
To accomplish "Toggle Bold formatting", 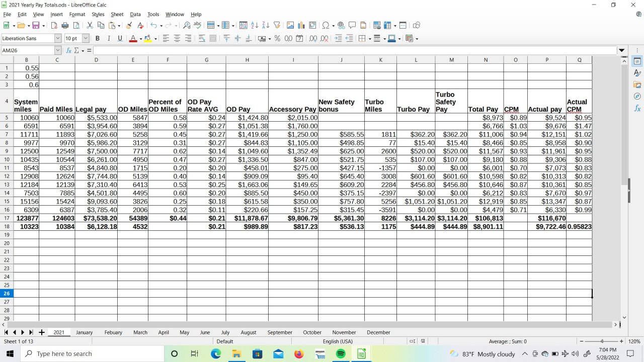I will tap(97, 38).
